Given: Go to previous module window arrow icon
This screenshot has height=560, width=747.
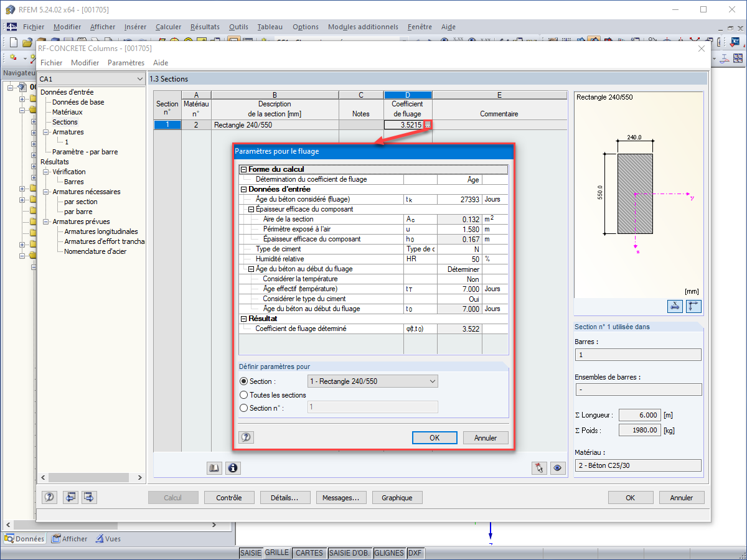Looking at the screenshot, I should (x=70, y=497).
